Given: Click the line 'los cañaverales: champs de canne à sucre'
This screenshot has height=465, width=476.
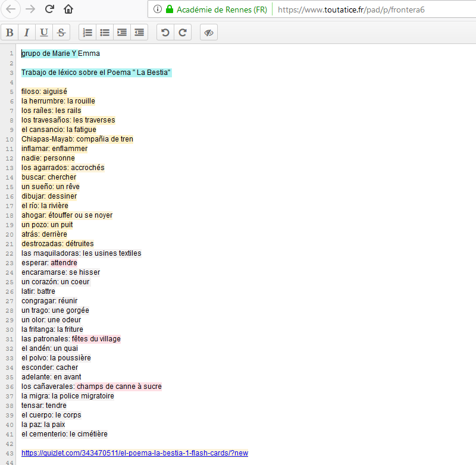Looking at the screenshot, I should click(x=91, y=387).
